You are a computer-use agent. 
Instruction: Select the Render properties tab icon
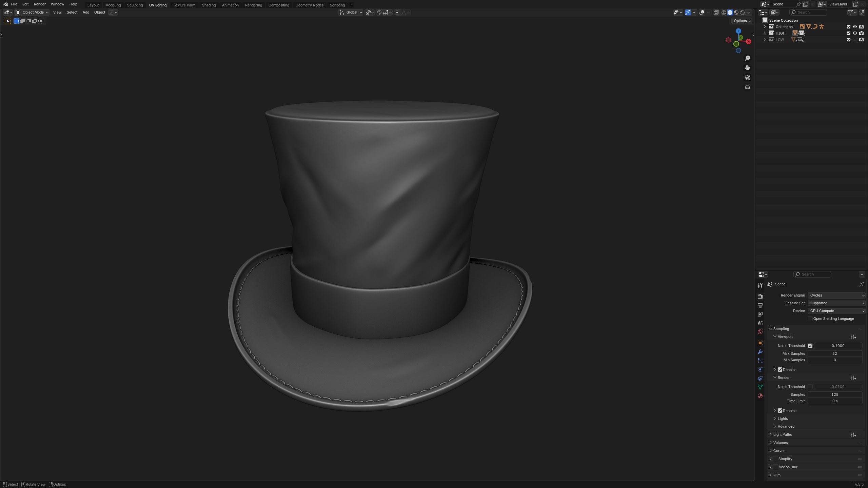pyautogui.click(x=760, y=296)
